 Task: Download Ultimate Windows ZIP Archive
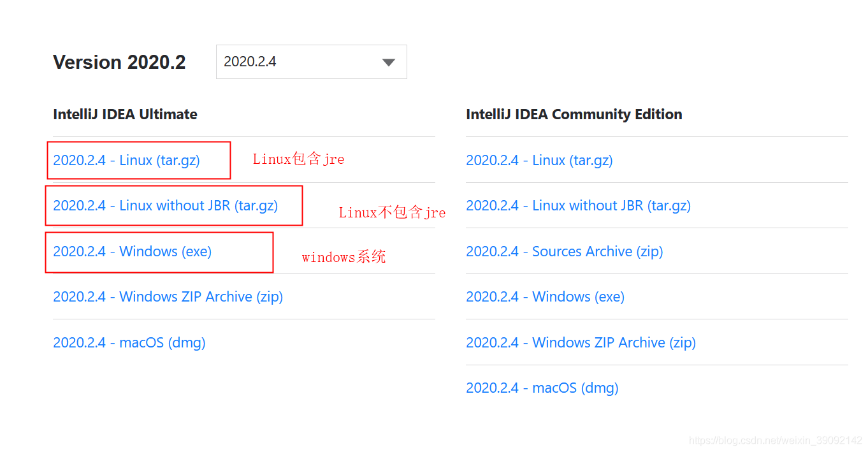pos(168,296)
